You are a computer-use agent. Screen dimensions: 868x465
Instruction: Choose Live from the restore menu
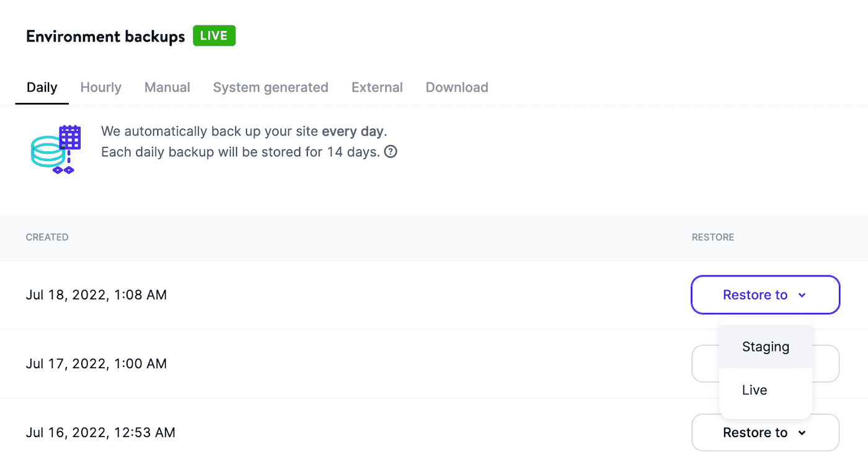tap(755, 390)
